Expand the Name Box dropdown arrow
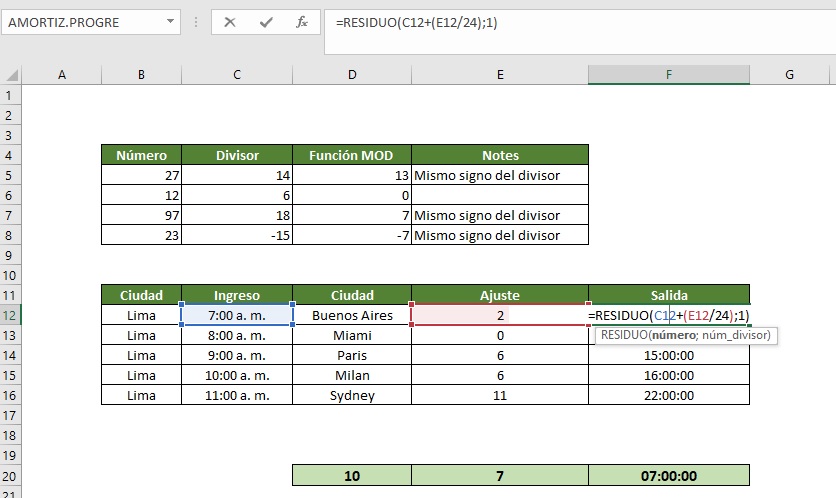This screenshot has width=836, height=498. tap(171, 22)
